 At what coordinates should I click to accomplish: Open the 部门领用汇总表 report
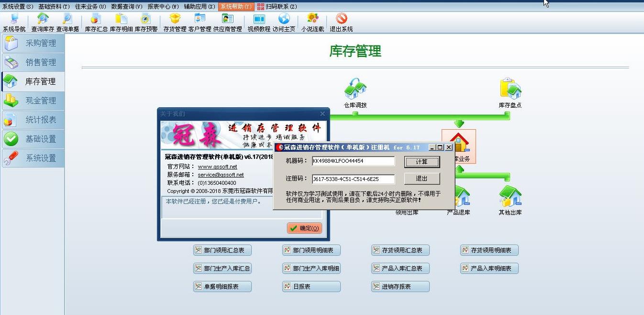click(x=222, y=250)
